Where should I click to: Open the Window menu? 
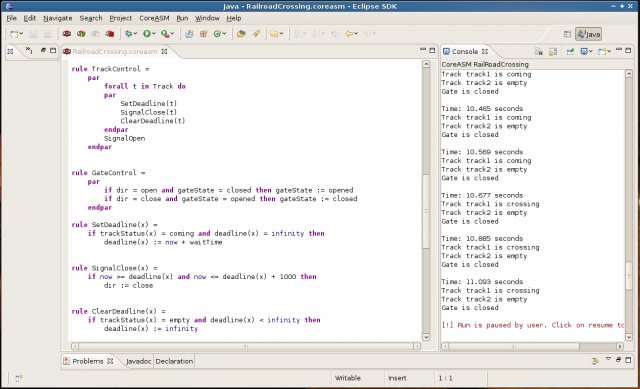207,18
